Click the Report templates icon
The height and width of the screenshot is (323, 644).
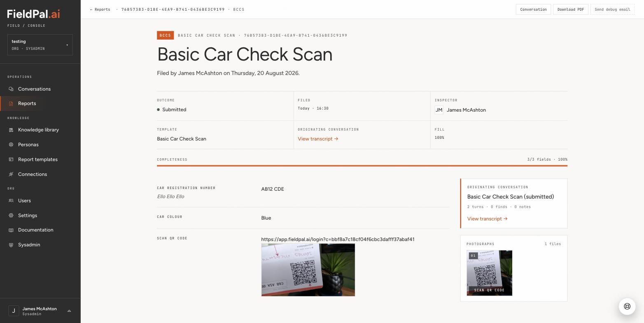tap(11, 159)
